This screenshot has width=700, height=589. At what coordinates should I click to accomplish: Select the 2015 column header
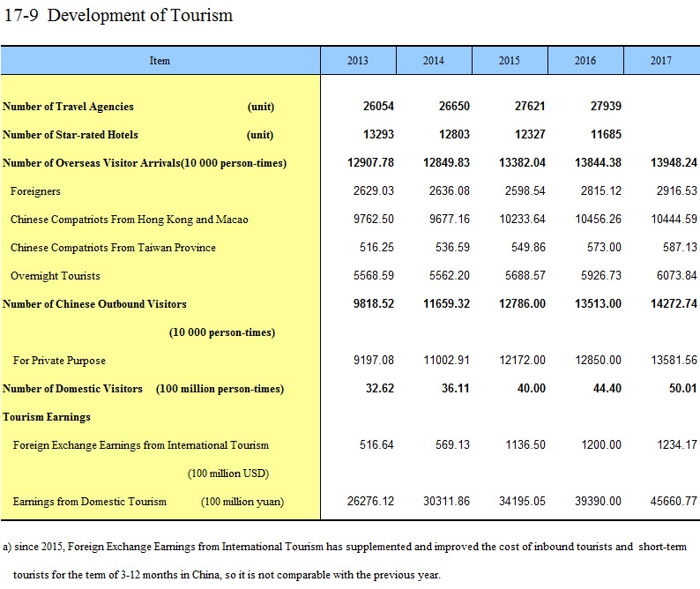pyautogui.click(x=510, y=60)
